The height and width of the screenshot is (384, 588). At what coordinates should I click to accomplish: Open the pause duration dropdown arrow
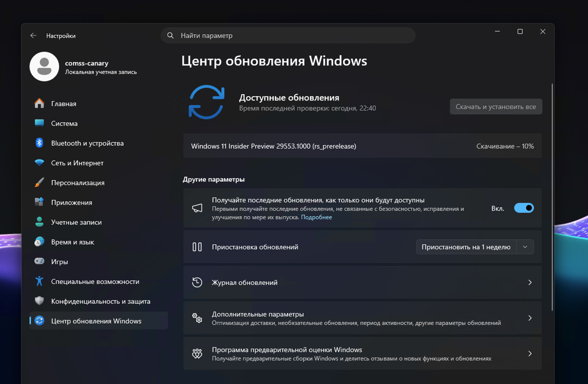525,247
